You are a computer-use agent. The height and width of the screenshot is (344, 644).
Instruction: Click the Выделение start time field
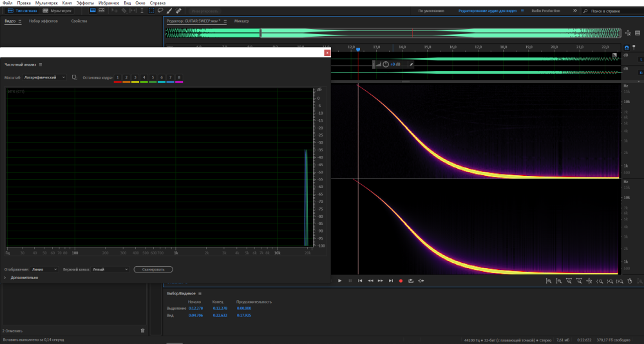(x=194, y=309)
